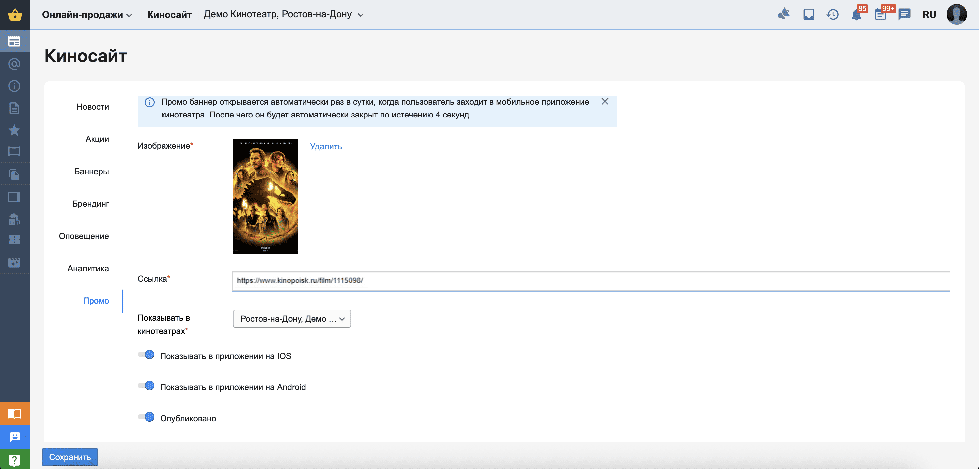Open calendar tasks icon with 99+ badge
Viewport: 980px width, 469px height.
pos(881,14)
